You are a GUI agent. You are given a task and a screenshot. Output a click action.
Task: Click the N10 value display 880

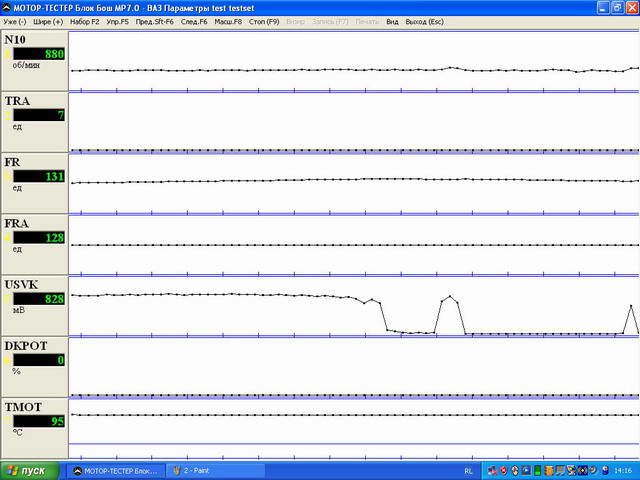point(39,54)
